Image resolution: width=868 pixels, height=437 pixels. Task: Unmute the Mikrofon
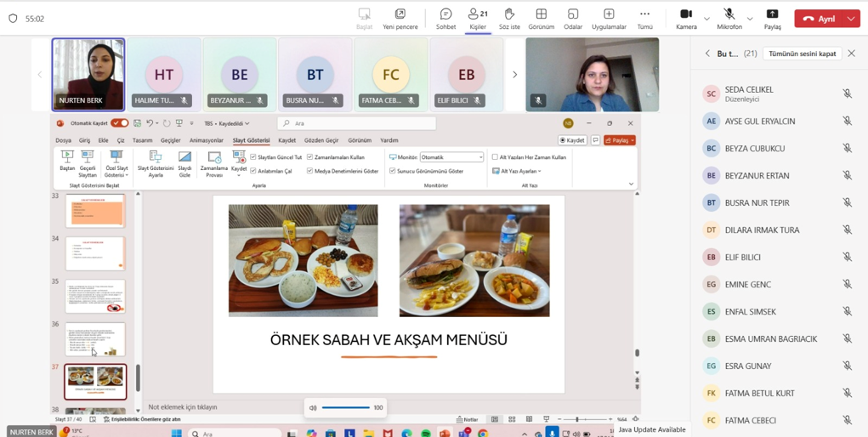click(x=729, y=18)
